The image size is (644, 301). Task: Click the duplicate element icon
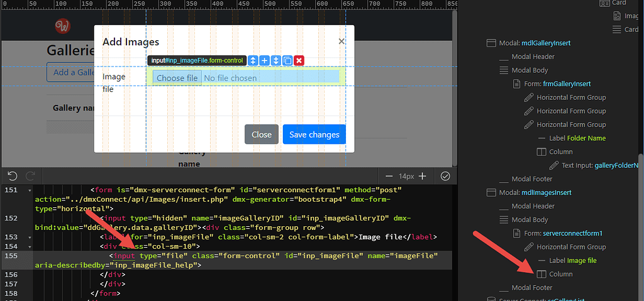click(287, 60)
